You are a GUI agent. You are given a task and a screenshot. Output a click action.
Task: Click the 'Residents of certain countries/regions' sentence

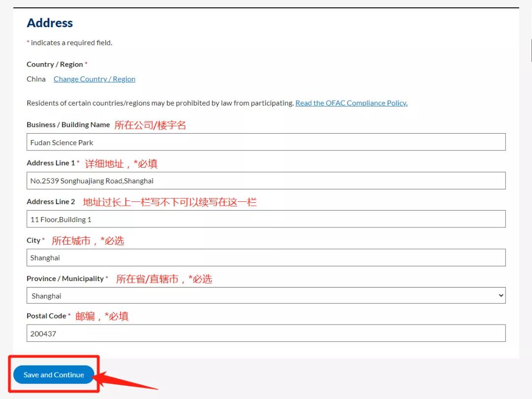tap(160, 103)
